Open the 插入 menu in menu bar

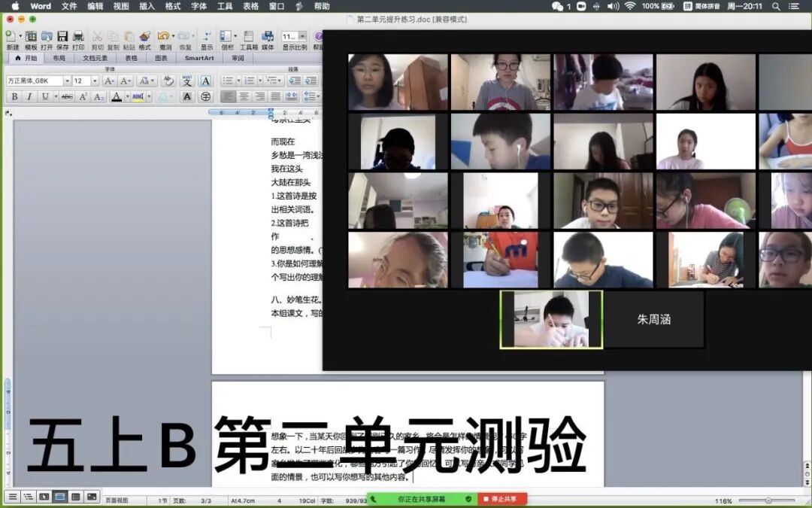point(147,6)
